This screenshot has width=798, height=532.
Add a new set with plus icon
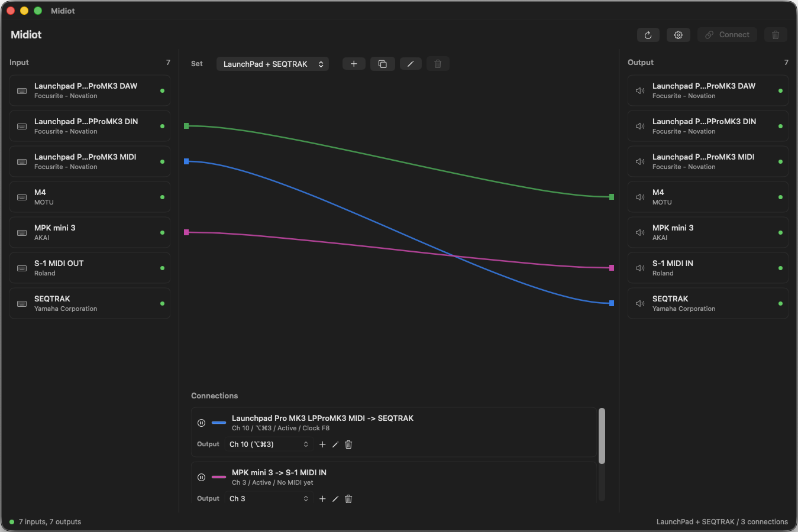pyautogui.click(x=354, y=64)
